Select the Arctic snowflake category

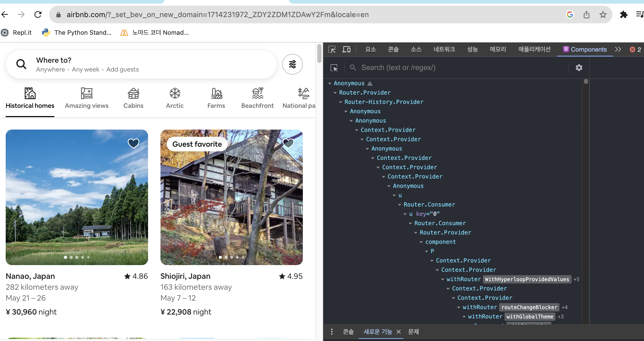[x=175, y=93]
